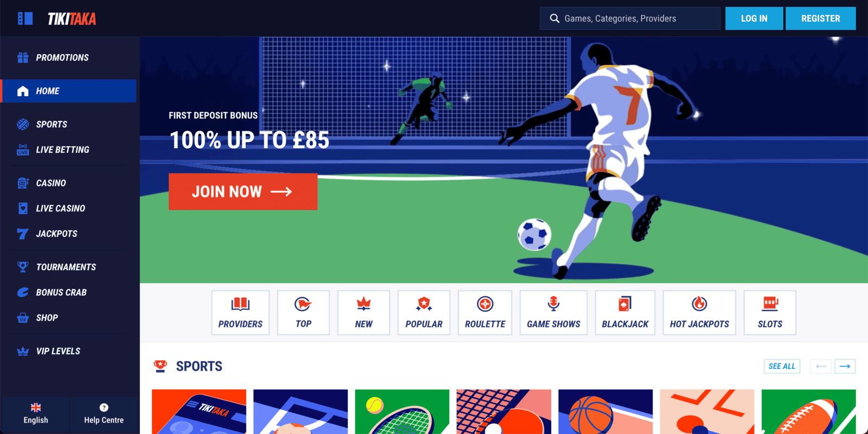
Task: Open See All sports link
Action: (x=782, y=366)
